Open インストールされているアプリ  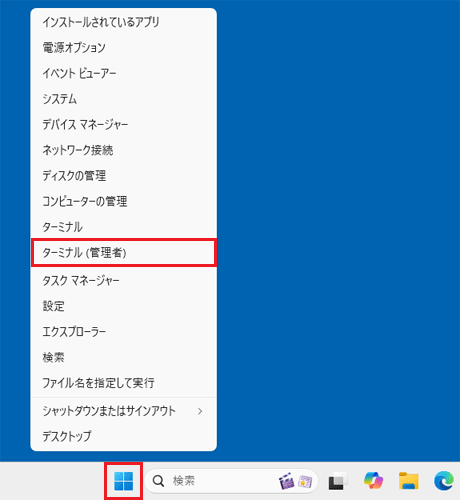(x=124, y=22)
